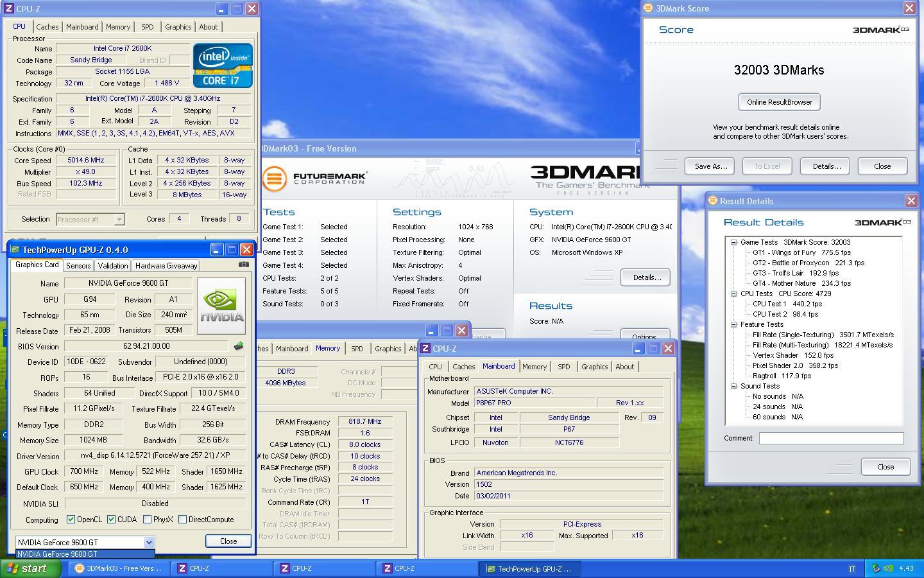The height and width of the screenshot is (578, 924).
Task: Click Details button in 3DMark Score window
Action: click(826, 166)
